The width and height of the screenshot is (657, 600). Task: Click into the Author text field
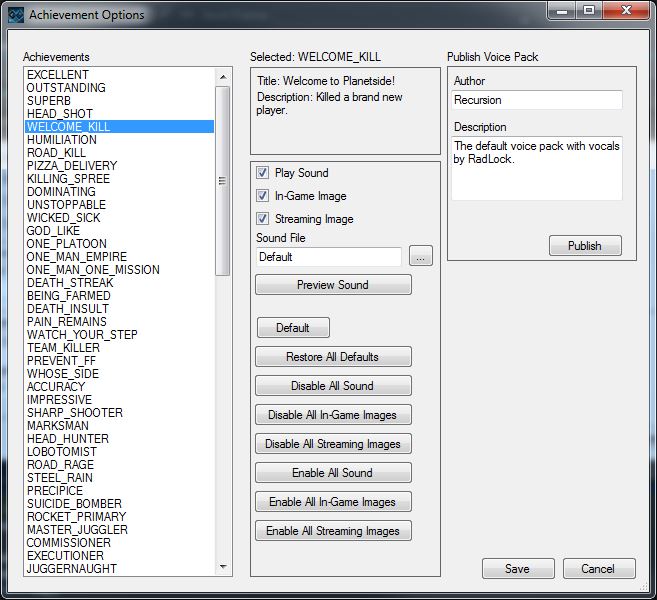pos(536,100)
